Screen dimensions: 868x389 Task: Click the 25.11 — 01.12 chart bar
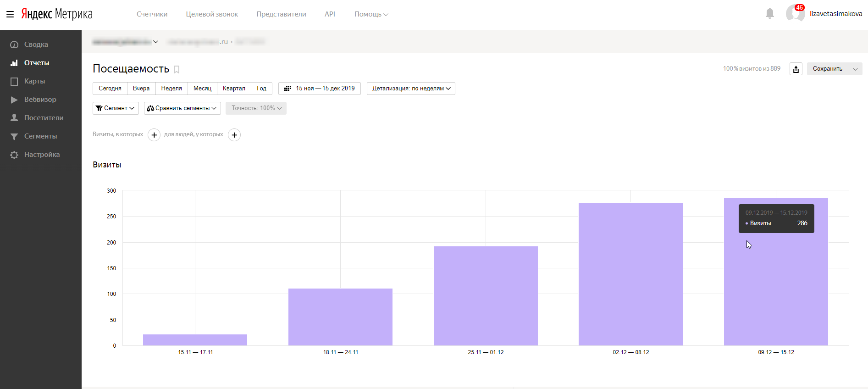[x=486, y=296]
